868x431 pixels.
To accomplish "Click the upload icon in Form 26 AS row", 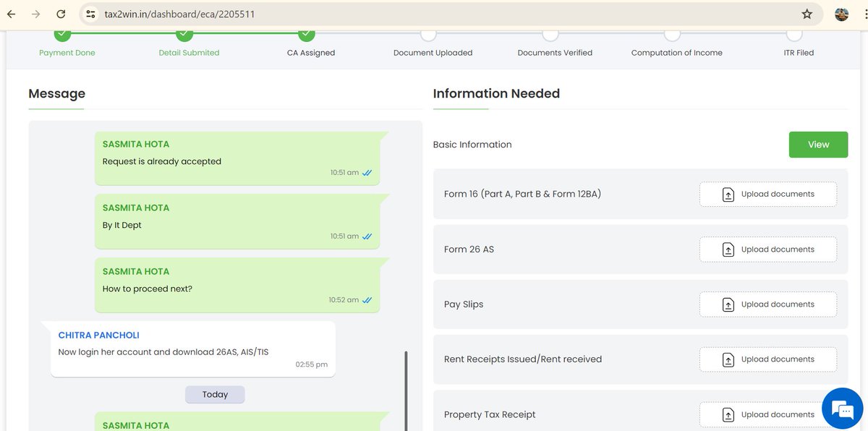I will pos(728,249).
